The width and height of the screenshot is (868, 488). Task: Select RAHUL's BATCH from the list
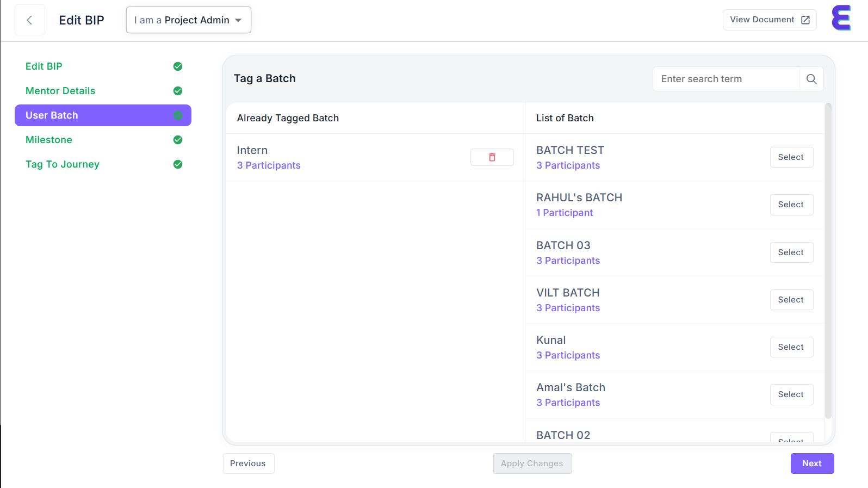791,205
